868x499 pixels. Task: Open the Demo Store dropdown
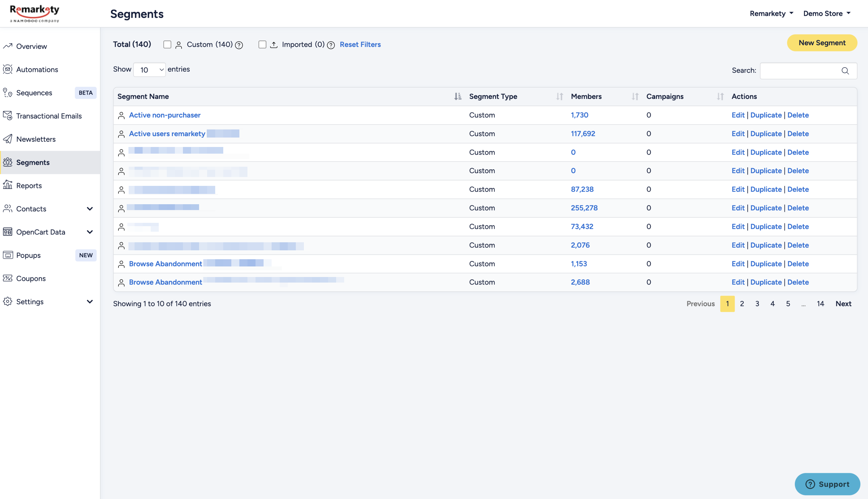(827, 13)
